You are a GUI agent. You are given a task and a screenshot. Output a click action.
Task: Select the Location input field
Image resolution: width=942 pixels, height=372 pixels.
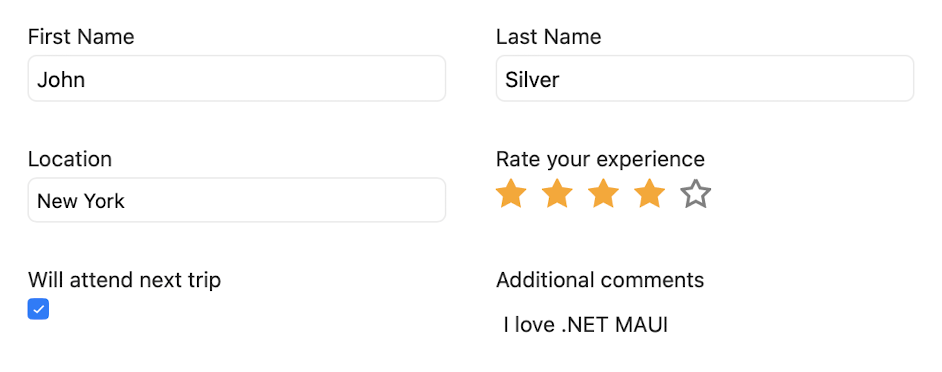click(x=237, y=200)
